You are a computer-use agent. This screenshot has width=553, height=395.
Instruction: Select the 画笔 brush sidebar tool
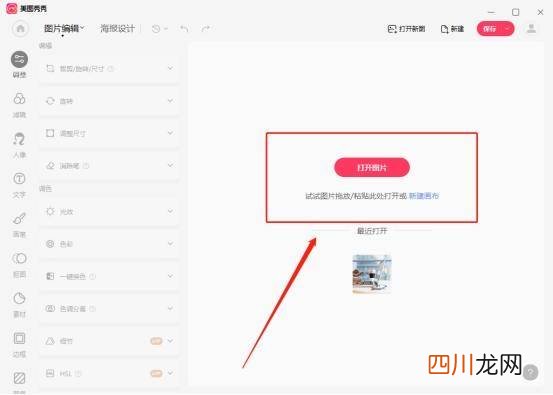point(19,225)
